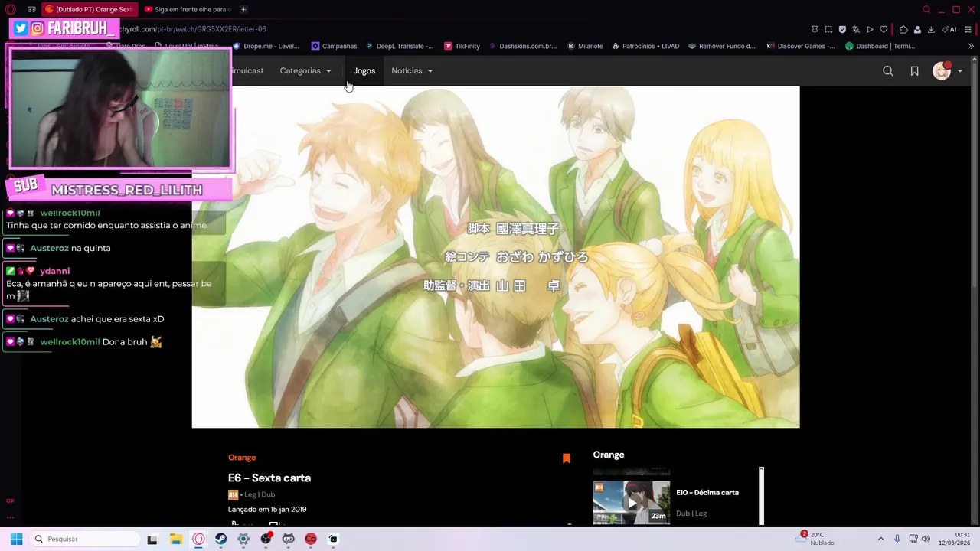Open the Milanote bookmark
The image size is (980, 551).
(585, 46)
